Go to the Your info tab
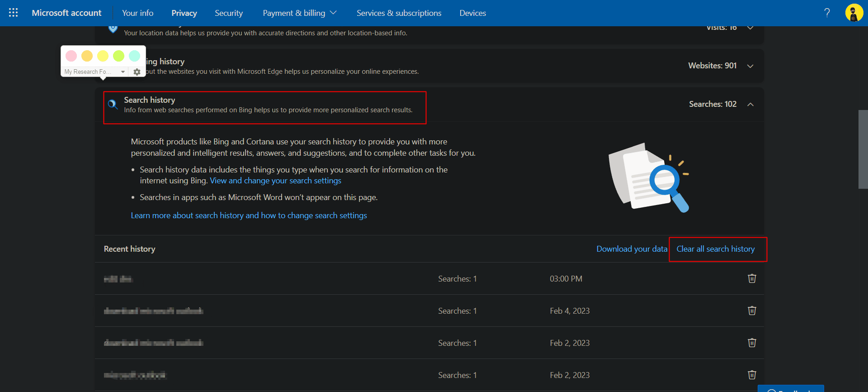868x392 pixels. [x=137, y=13]
